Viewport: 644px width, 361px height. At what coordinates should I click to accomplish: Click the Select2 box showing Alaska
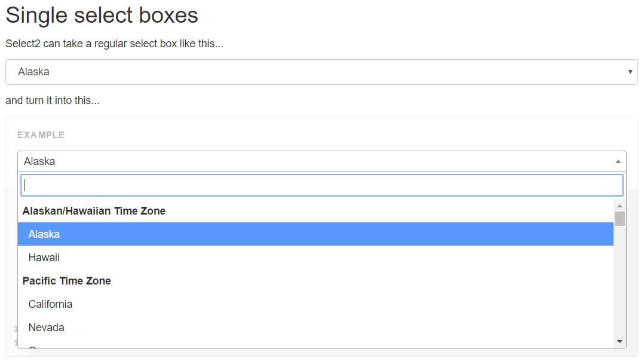pos(311,161)
